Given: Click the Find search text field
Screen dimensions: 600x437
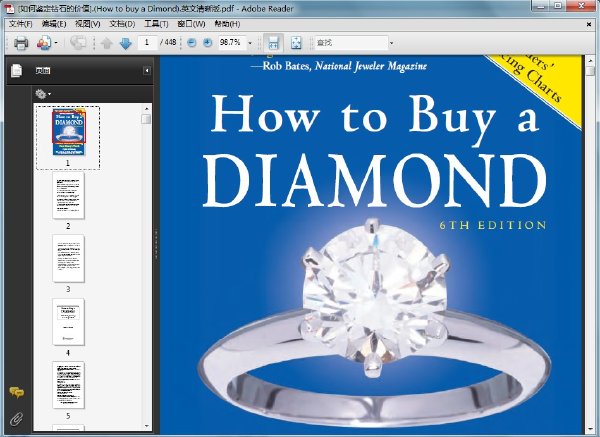Looking at the screenshot, I should 351,43.
